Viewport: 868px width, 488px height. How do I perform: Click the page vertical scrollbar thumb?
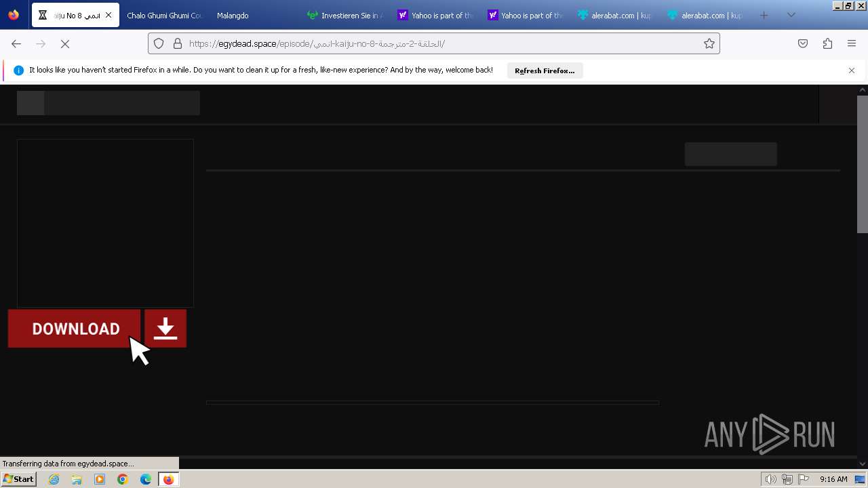coord(863,164)
